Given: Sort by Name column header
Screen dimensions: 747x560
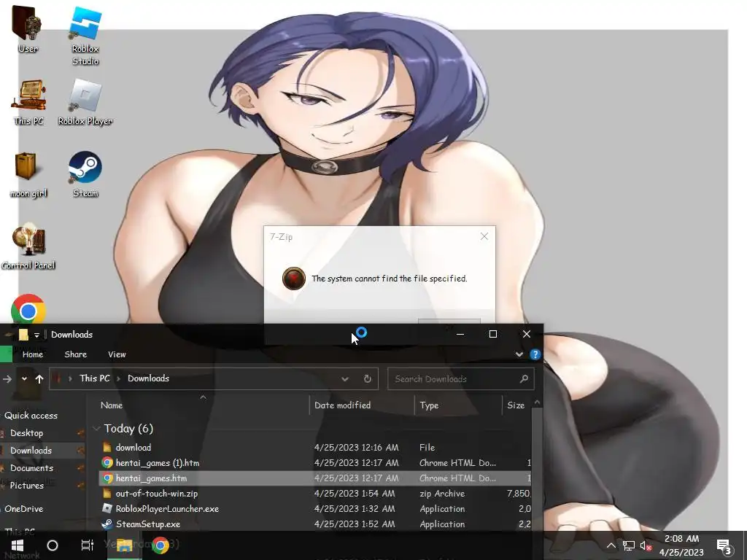Looking at the screenshot, I should (x=112, y=405).
